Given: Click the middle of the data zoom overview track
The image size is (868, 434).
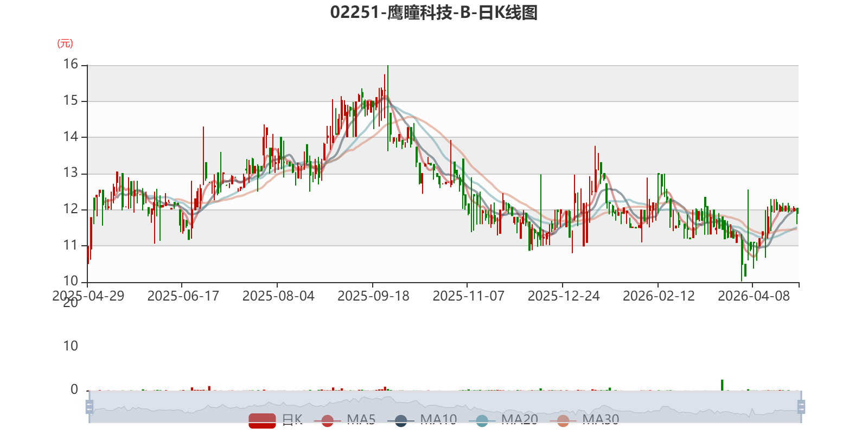Looking at the screenshot, I should click(x=445, y=406).
